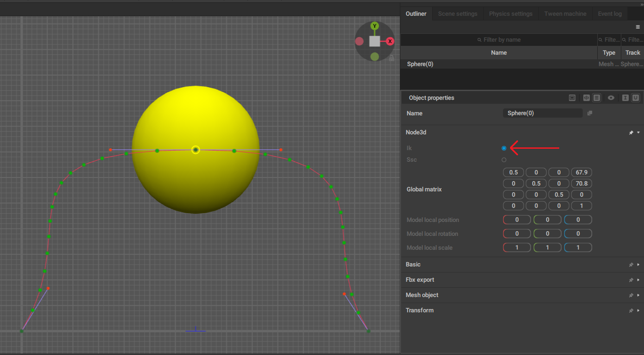
Task: Click Model local position Y field
Action: point(547,220)
